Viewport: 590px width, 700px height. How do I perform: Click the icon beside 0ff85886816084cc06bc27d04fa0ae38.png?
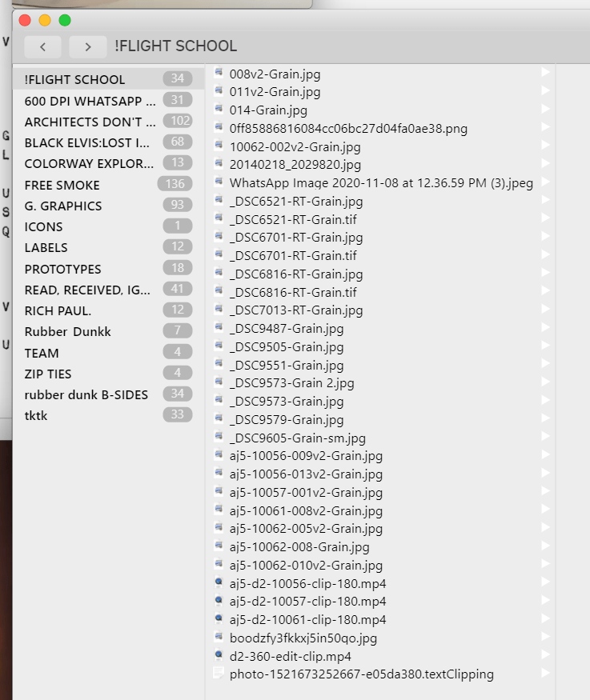pos(219,127)
